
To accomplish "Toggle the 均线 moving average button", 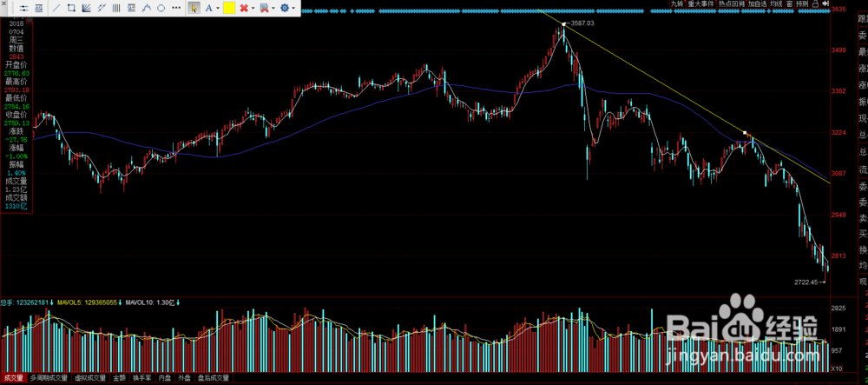I will pos(776,3).
